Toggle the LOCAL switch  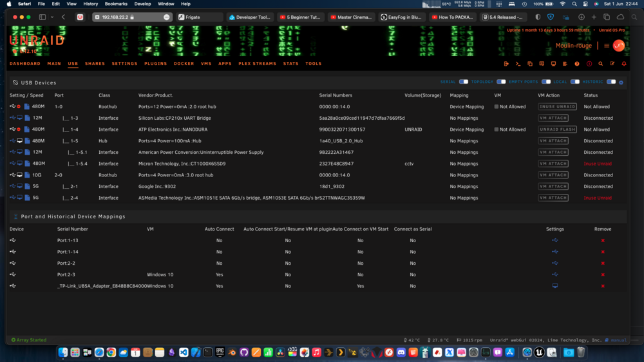(x=574, y=82)
